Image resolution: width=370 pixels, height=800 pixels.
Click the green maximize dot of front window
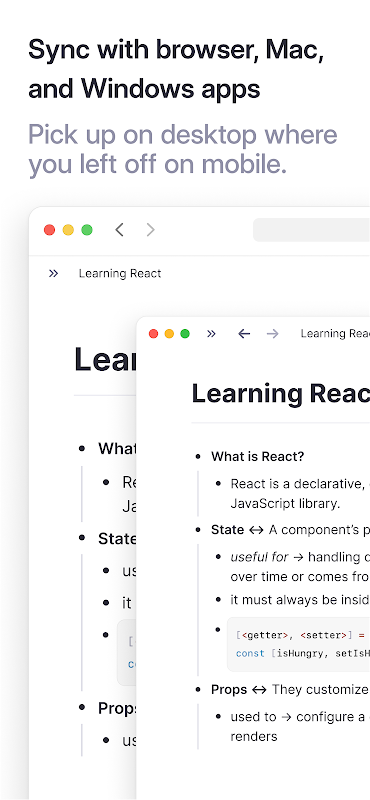coord(185,334)
